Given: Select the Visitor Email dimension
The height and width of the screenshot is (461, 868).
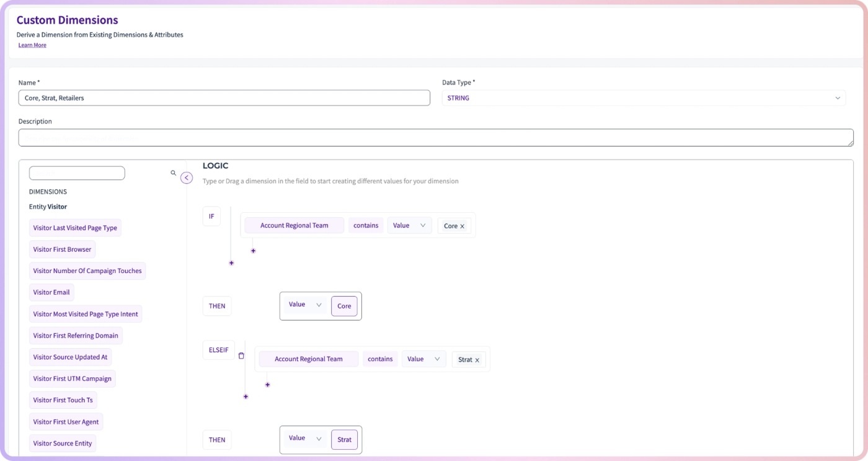Looking at the screenshot, I should coord(51,292).
